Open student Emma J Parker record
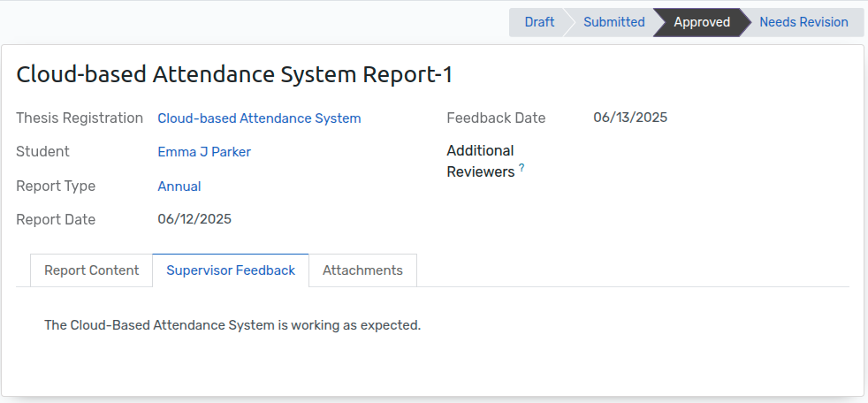The width and height of the screenshot is (868, 403). [x=204, y=152]
